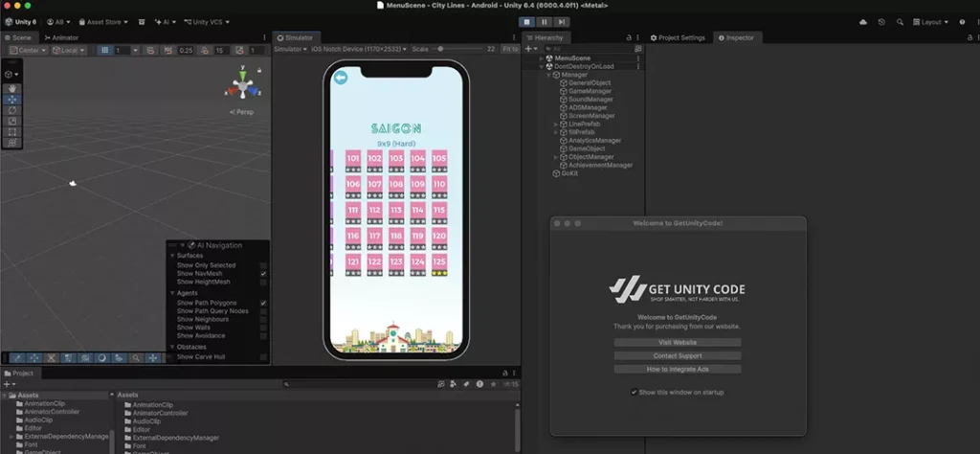
Task: Click the green Y axis of orientation gizmo
Action: 242,75
